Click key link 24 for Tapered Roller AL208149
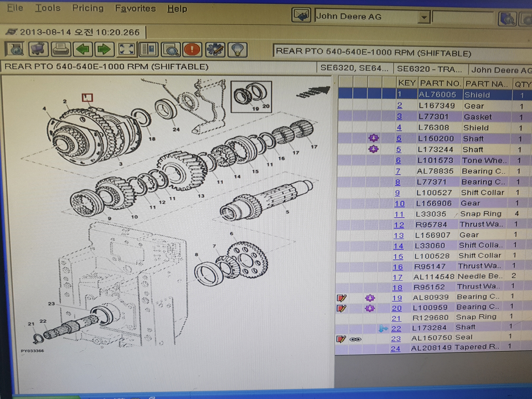Screen dimensions: 532x399 (x=395, y=349)
